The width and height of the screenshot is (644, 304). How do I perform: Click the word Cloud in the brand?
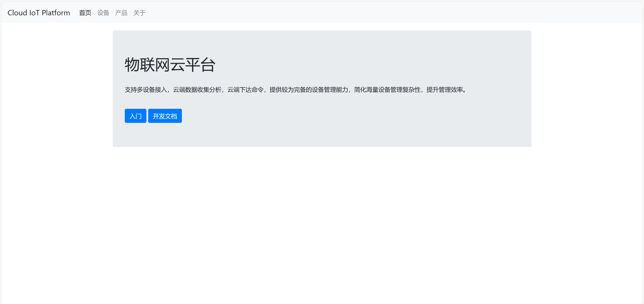[x=17, y=13]
